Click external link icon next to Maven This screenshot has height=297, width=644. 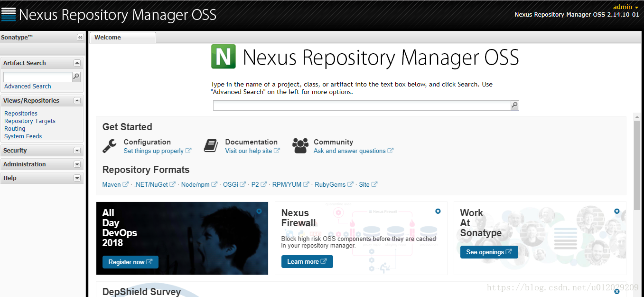pyautogui.click(x=126, y=184)
